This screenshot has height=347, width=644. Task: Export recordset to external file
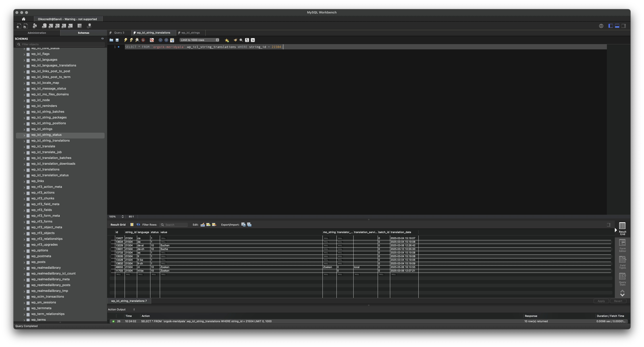pos(244,225)
